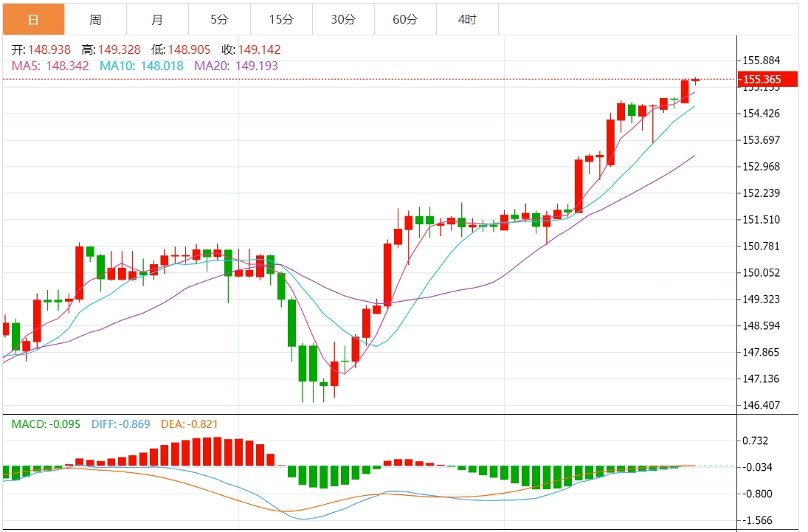Switch to the 周 (weekly) tab
The height and width of the screenshot is (532, 808).
click(95, 20)
